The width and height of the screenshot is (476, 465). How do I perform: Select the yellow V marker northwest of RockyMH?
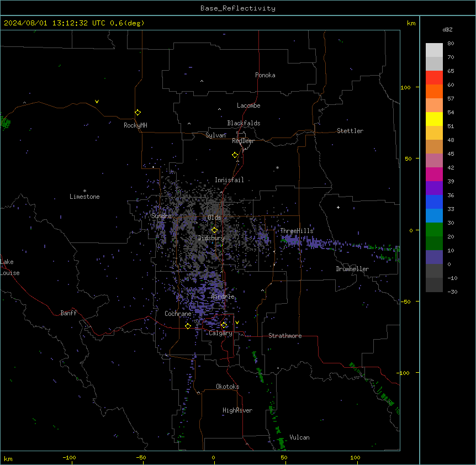point(97,102)
